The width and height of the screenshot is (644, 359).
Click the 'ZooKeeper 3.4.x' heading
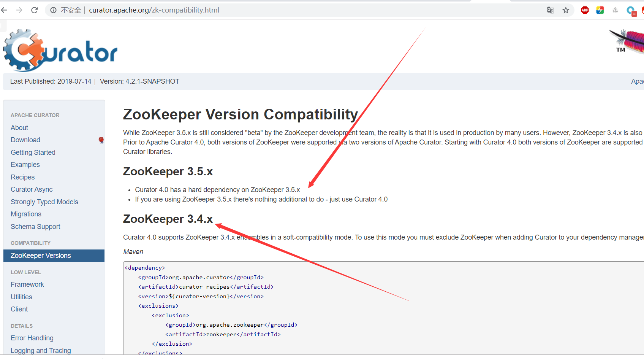click(168, 219)
